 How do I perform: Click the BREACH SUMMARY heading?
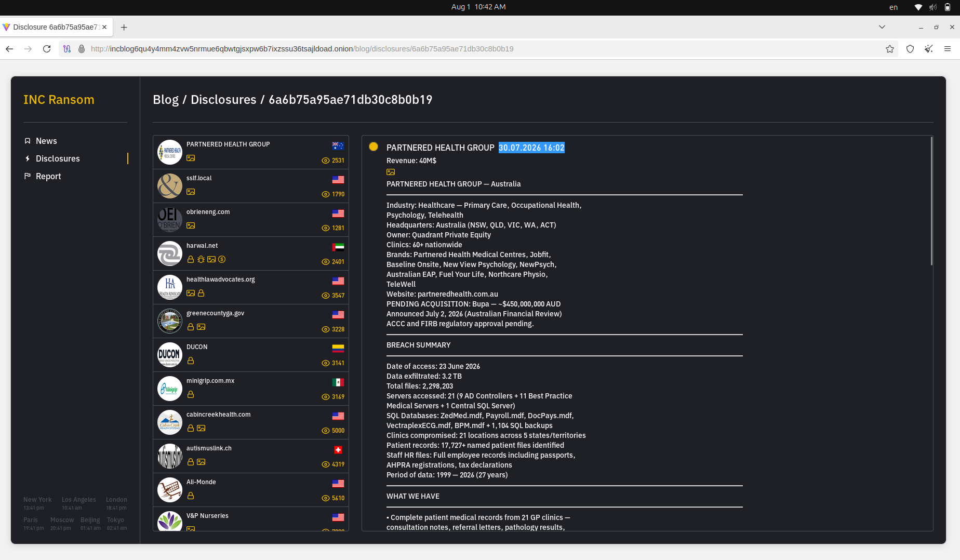coord(418,345)
